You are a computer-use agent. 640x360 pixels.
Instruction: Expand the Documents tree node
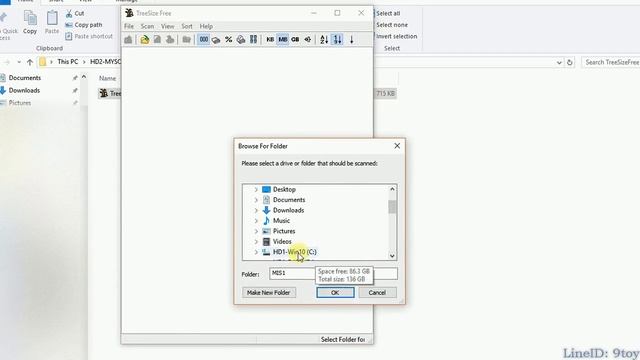(x=256, y=200)
